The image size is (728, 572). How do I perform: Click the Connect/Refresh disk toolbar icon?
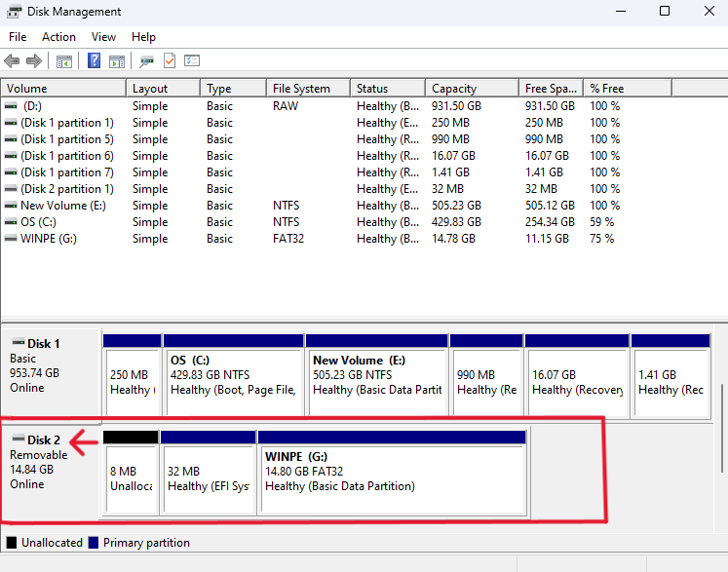(147, 60)
